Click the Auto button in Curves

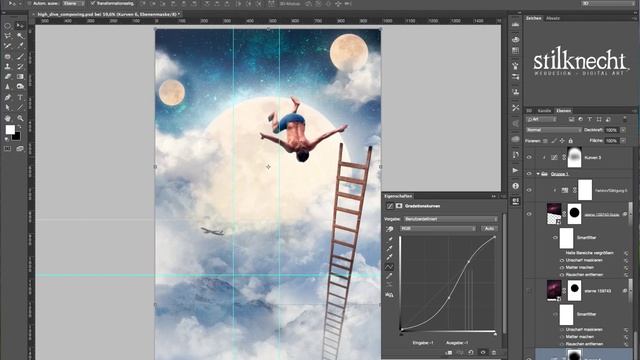pos(489,229)
